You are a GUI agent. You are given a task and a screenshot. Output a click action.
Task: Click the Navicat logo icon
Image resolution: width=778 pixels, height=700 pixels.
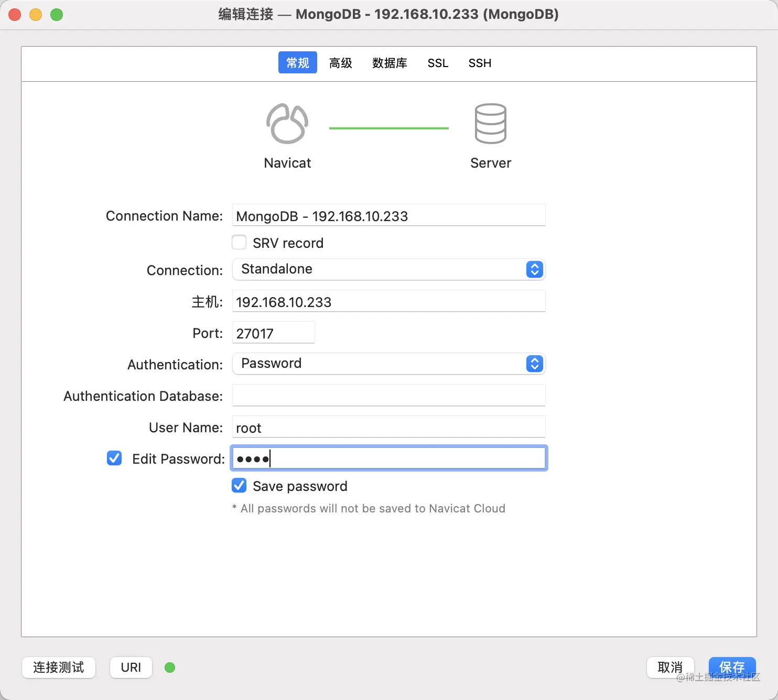click(287, 124)
